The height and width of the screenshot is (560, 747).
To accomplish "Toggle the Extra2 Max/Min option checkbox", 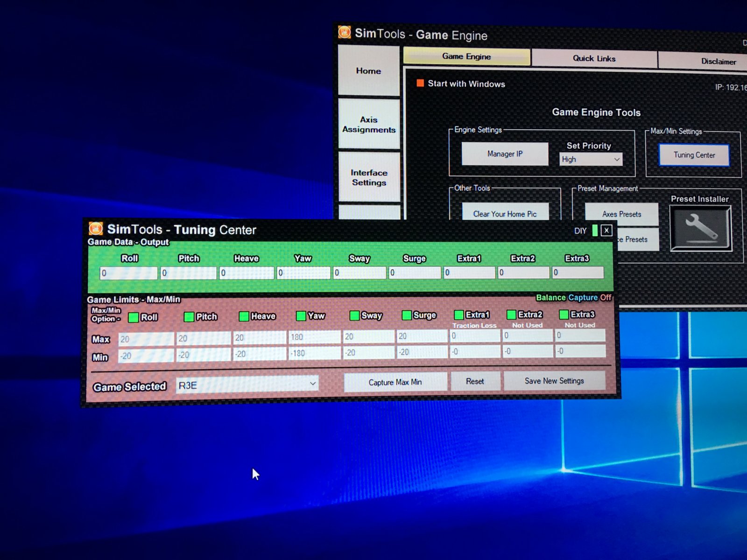I will point(511,315).
